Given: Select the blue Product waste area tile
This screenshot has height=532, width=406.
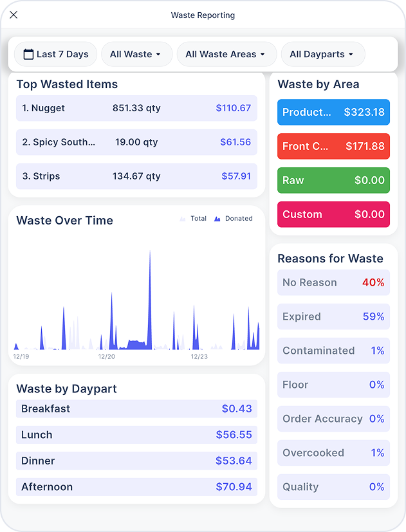Looking at the screenshot, I should point(333,113).
